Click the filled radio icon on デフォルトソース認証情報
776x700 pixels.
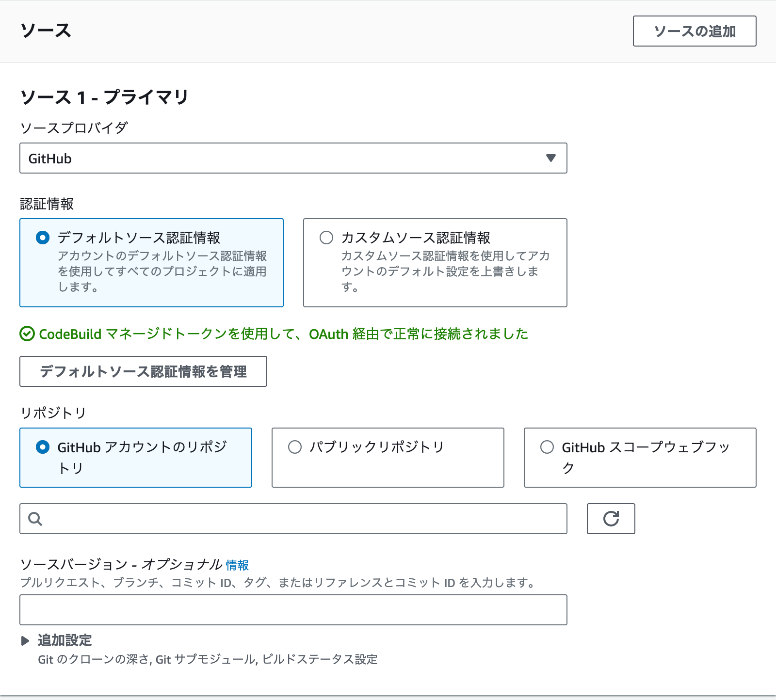(43, 238)
